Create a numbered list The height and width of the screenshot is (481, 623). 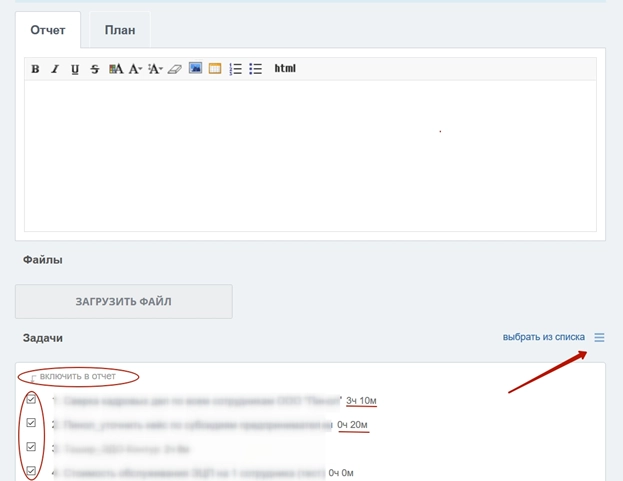point(236,69)
